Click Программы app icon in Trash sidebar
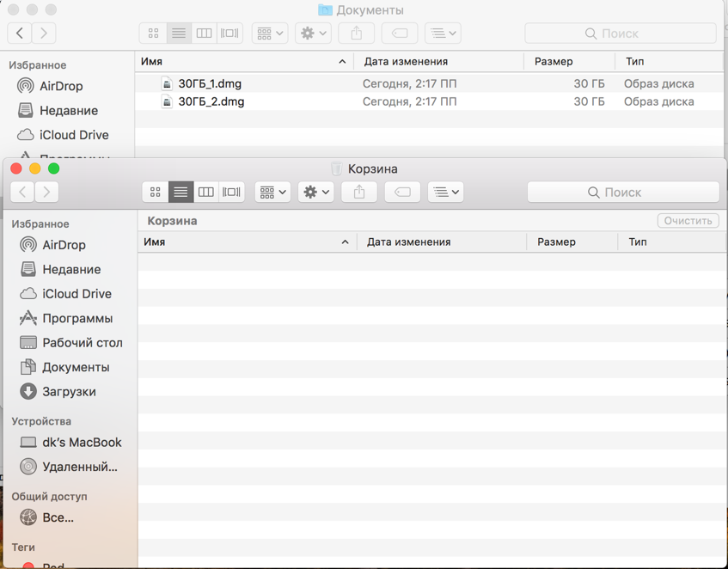Viewport: 728px width, 569px height. click(28, 318)
